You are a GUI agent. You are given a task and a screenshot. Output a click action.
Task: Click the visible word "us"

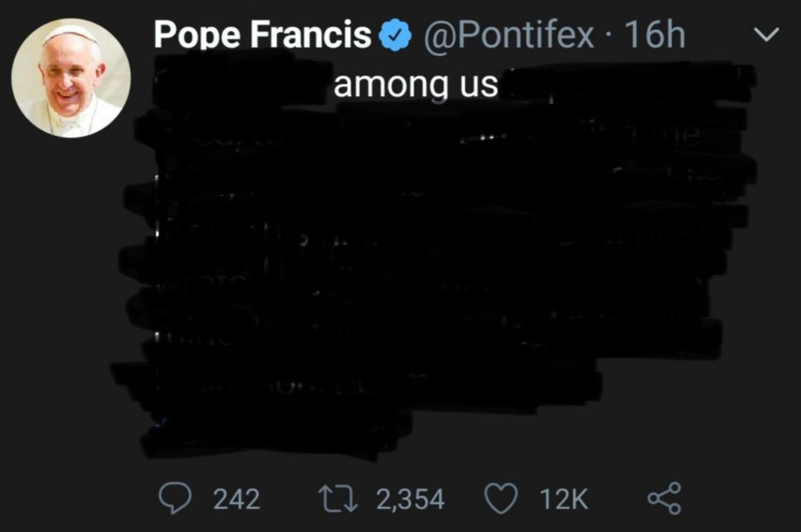pyautogui.click(x=479, y=85)
